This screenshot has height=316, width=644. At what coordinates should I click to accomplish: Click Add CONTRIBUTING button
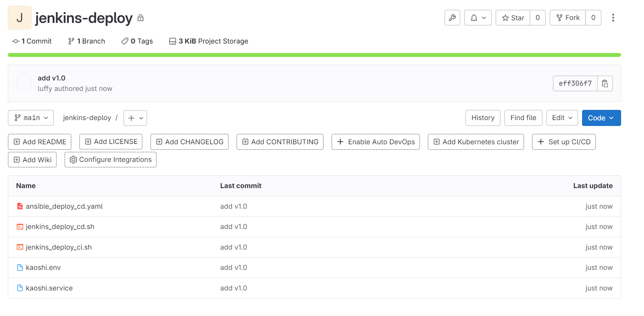(280, 142)
